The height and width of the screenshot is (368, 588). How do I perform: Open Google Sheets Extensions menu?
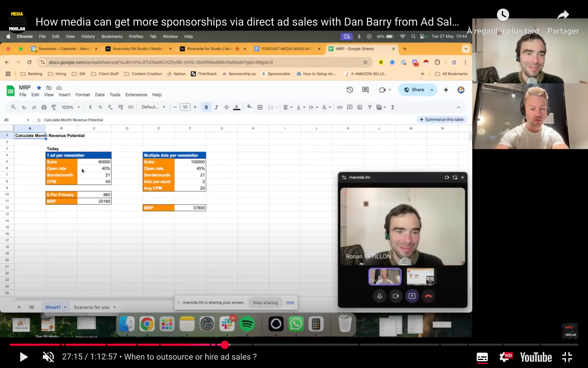tap(136, 95)
